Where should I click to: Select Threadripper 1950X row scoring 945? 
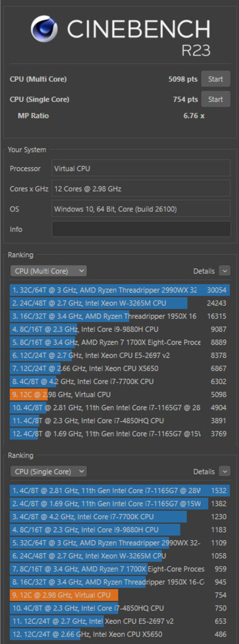(x=119, y=582)
